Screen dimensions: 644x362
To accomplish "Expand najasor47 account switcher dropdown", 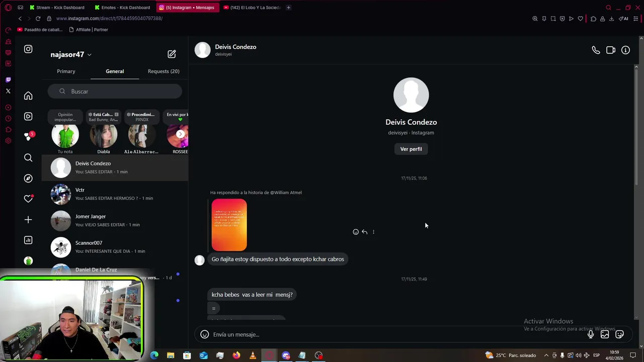I will click(89, 54).
